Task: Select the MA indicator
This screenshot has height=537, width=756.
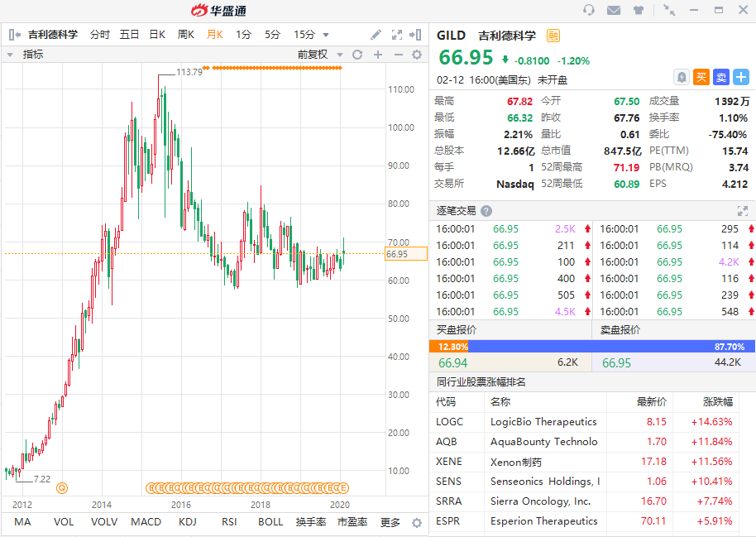Action: [22, 522]
